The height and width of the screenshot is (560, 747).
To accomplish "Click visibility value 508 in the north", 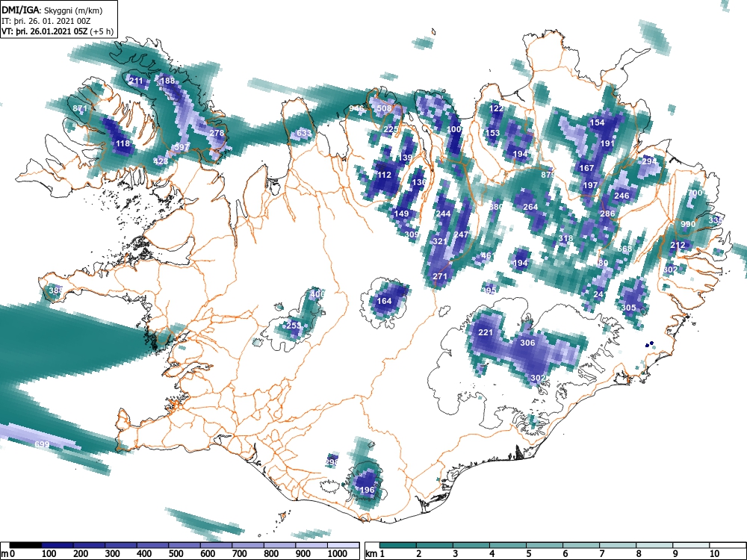I will tap(384, 108).
